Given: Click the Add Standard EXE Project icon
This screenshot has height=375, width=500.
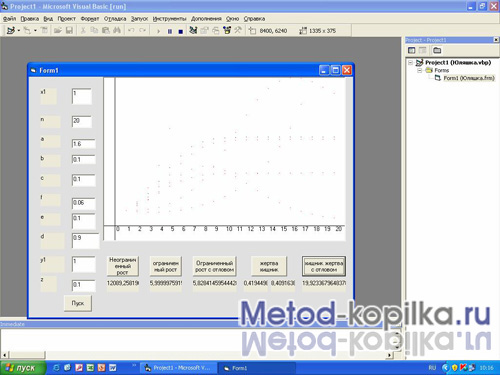Looking at the screenshot, I should [11, 31].
